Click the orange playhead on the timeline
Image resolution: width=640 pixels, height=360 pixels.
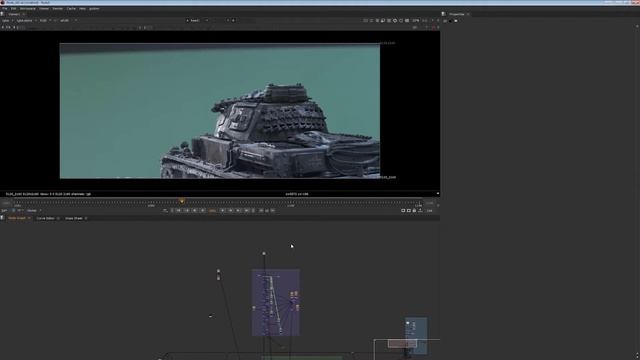click(x=182, y=201)
